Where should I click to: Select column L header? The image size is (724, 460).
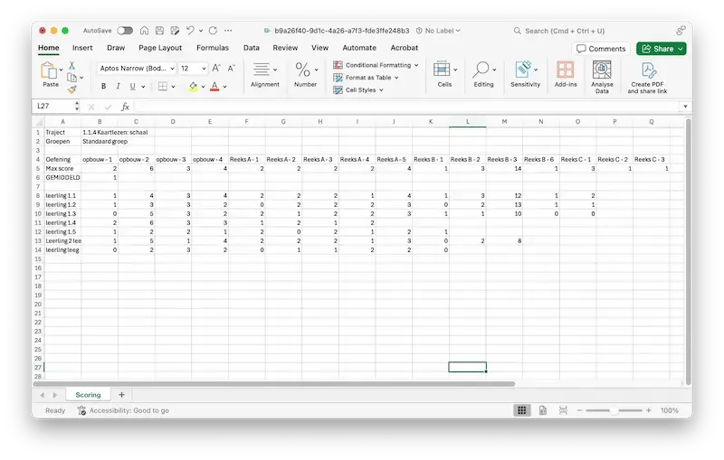tap(467, 121)
